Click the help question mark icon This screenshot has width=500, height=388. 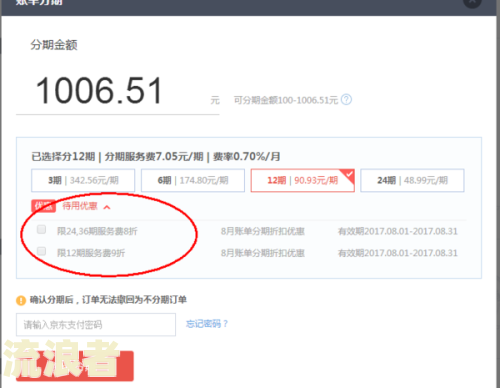click(x=347, y=100)
